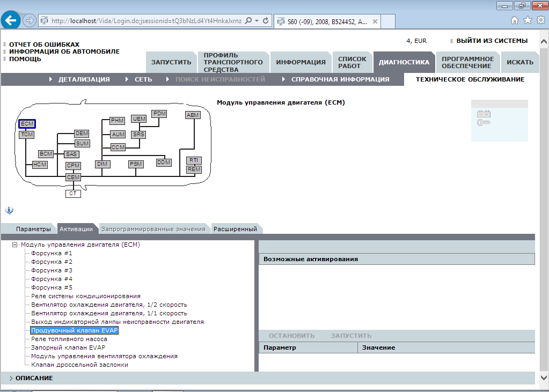Open the Расширенный tab
Screen dimensions: 549x392
(x=235, y=229)
